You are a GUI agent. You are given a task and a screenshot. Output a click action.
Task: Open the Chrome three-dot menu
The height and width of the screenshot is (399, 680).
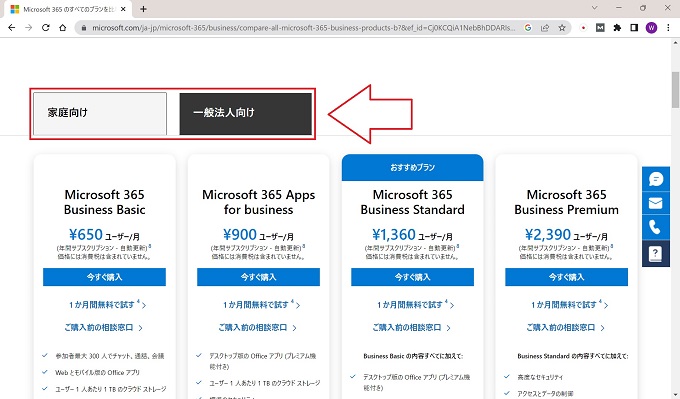pyautogui.click(x=668, y=27)
